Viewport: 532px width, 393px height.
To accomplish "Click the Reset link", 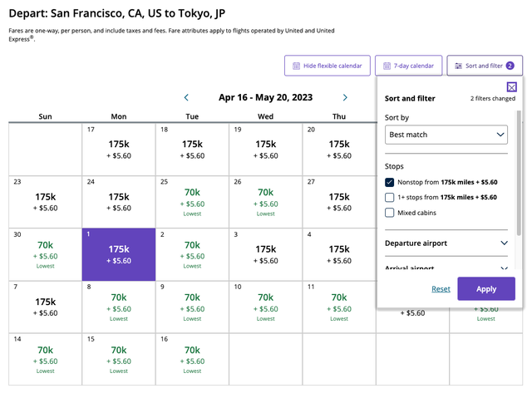I will tap(441, 289).
